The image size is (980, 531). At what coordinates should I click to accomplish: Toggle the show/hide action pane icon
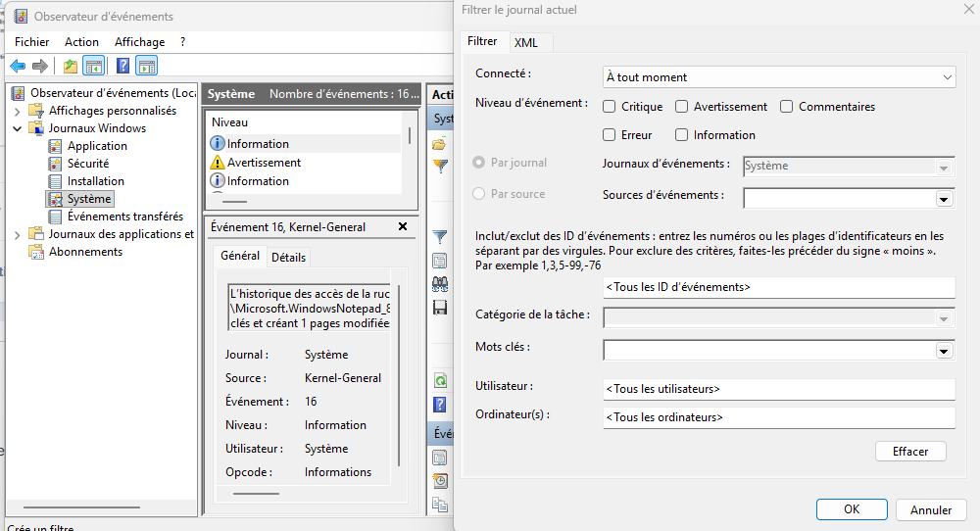pyautogui.click(x=147, y=66)
